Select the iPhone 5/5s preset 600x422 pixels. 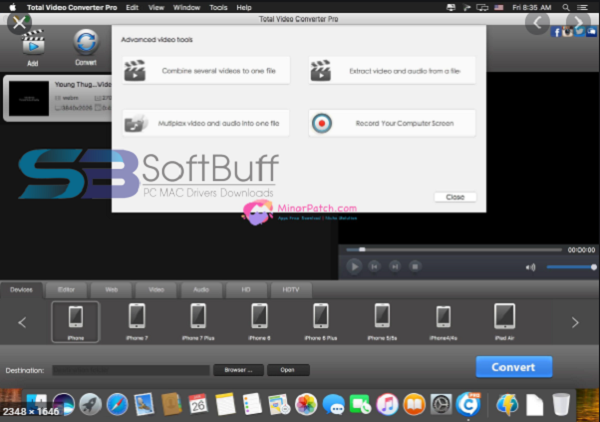[x=382, y=322]
